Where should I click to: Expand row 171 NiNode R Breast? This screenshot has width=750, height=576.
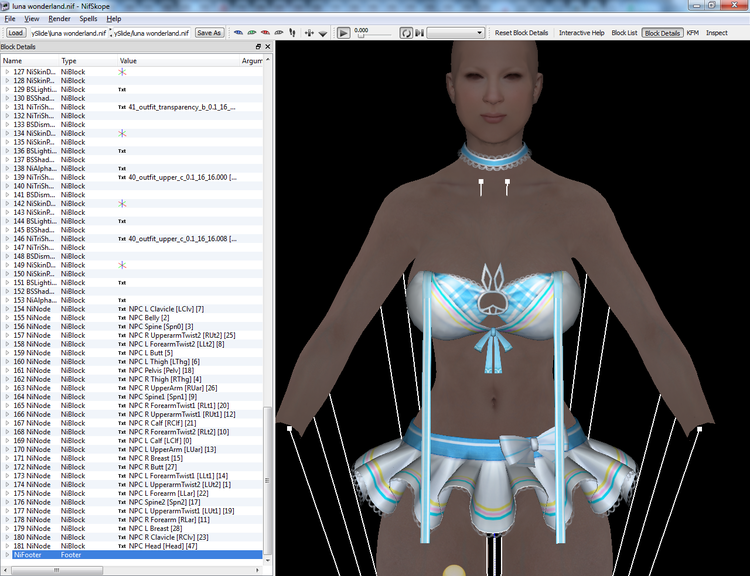coord(7,458)
